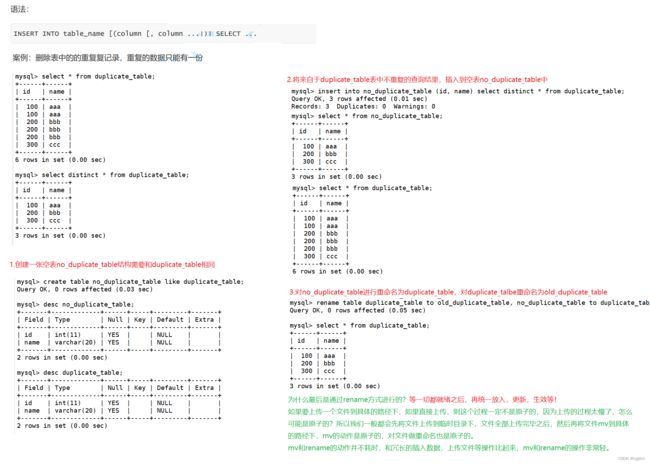Click the "Key" header in desc no_duplicate_table output
Image resolution: width=650 pixels, height=464 pixels.
pyautogui.click(x=140, y=320)
